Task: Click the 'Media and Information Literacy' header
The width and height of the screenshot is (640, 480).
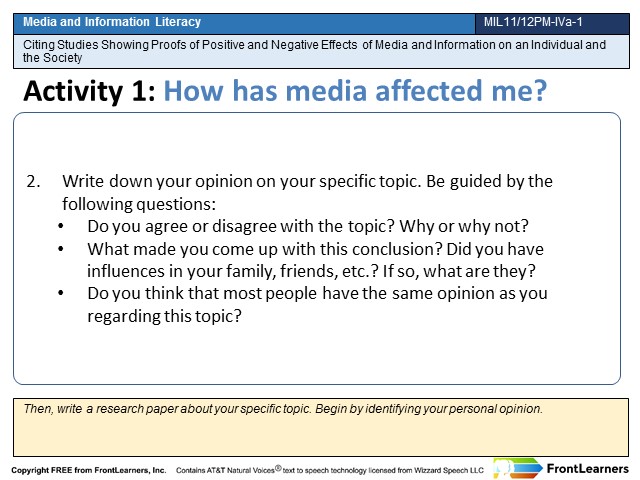Action: 112,22
